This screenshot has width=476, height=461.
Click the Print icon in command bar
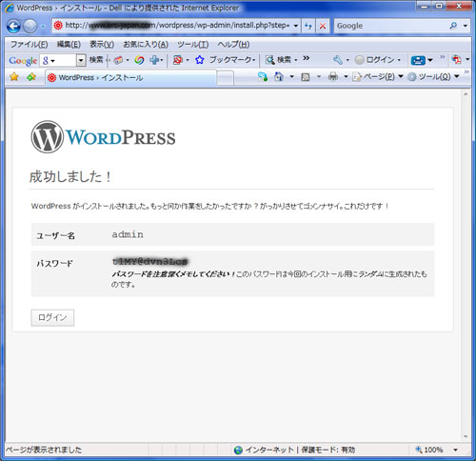coord(333,76)
